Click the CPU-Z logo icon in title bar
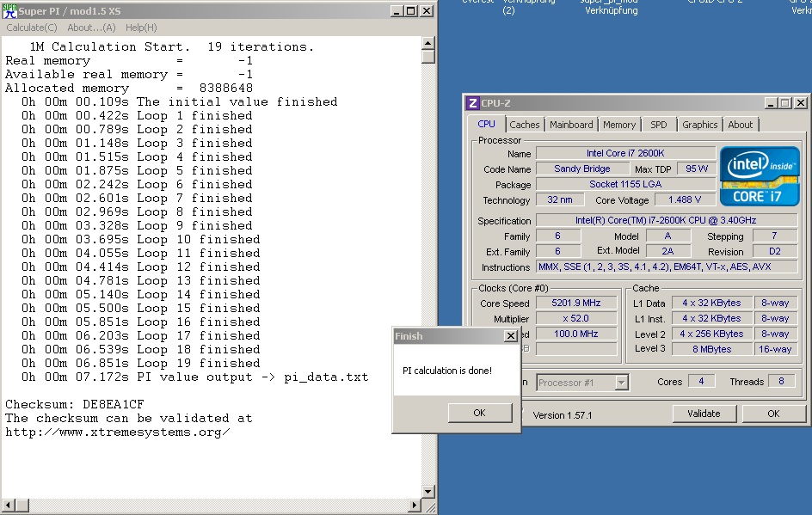 (472, 103)
